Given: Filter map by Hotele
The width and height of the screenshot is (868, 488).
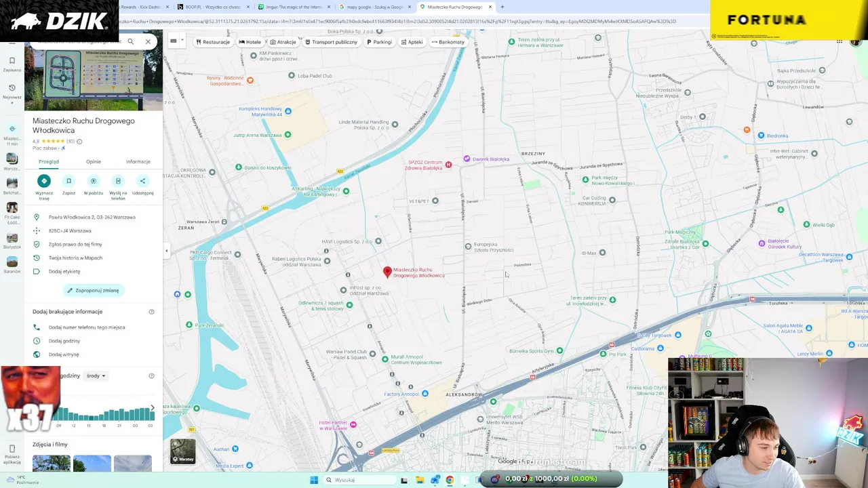Looking at the screenshot, I should click(x=250, y=42).
